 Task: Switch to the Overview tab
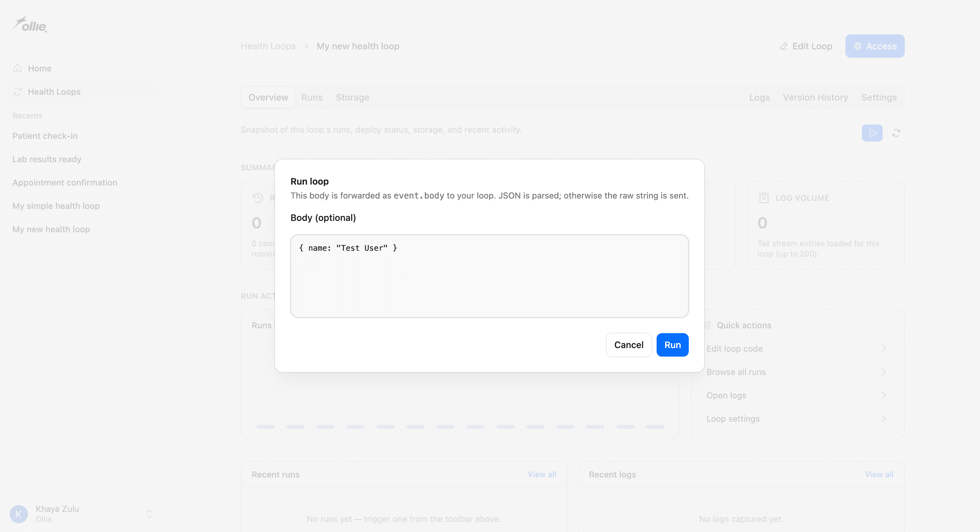coord(268,97)
